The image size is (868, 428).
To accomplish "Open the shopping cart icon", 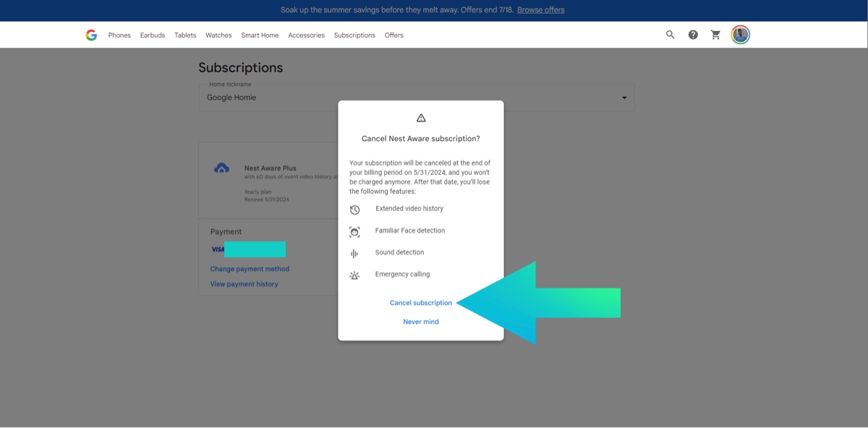I will (715, 35).
